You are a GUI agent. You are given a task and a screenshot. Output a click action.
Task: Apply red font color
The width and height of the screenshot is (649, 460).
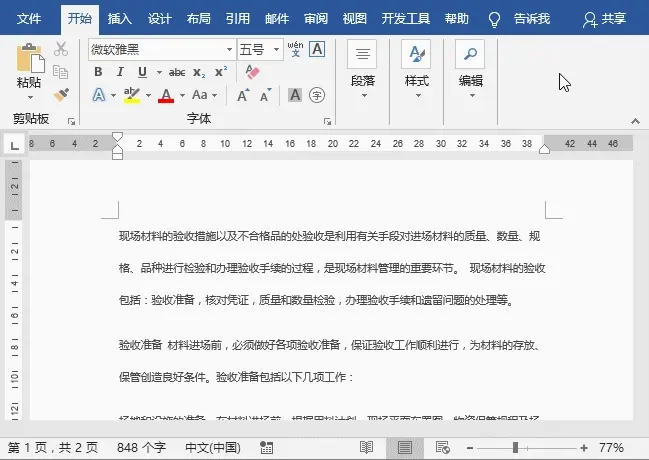click(166, 95)
